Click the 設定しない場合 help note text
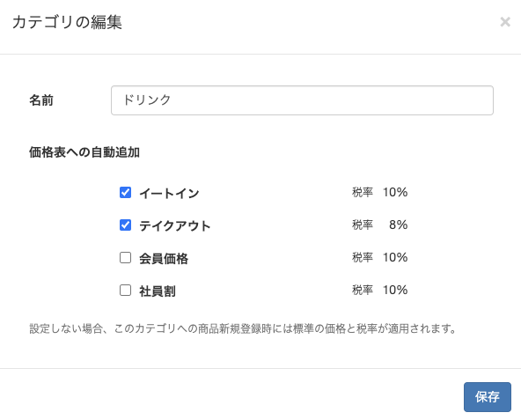The width and height of the screenshot is (521, 420). (x=243, y=329)
